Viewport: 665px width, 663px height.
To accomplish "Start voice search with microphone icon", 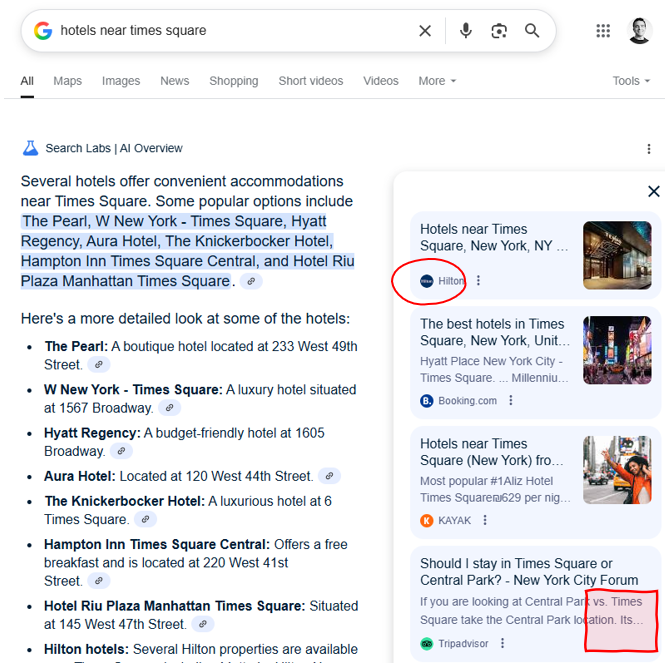I will tap(466, 31).
